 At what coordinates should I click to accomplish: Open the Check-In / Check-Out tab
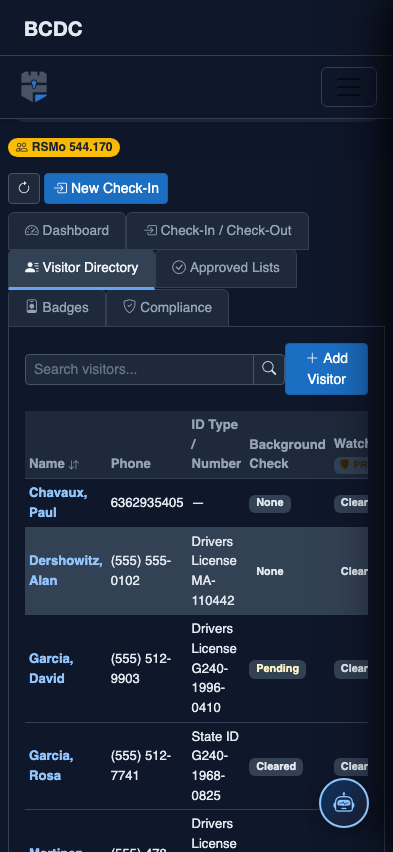point(217,231)
